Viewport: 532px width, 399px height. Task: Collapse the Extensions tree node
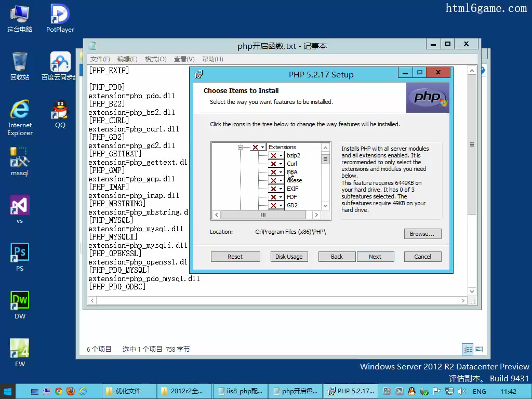pos(240,147)
